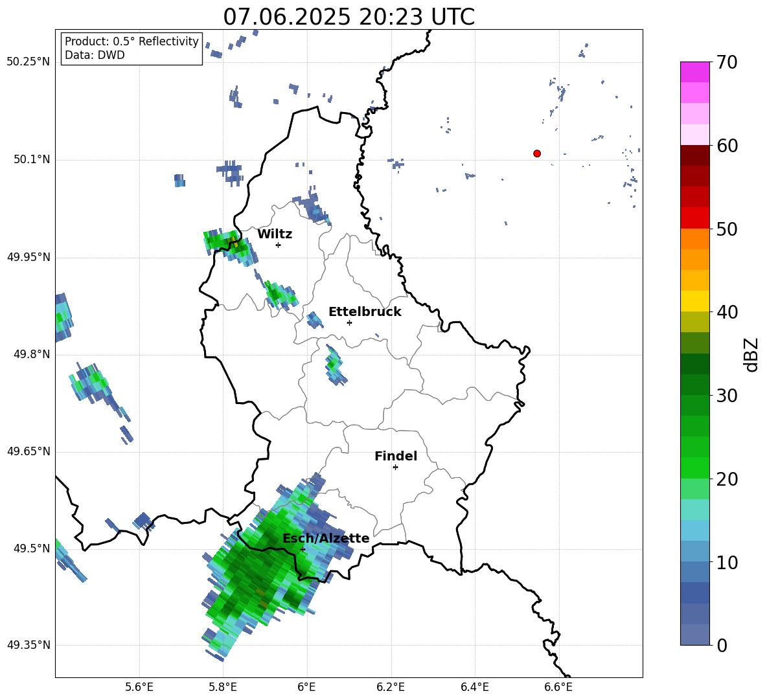Click the 70 label on colorbar
The width and height of the screenshot is (767, 700).
(x=726, y=62)
